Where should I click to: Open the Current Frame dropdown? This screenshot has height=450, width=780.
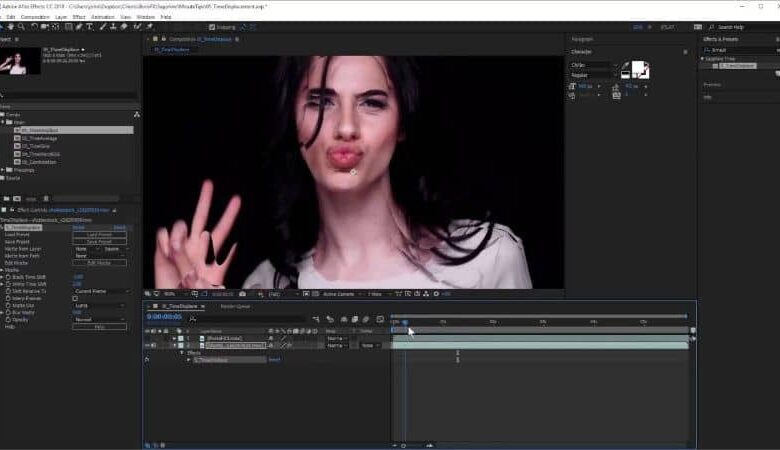pyautogui.click(x=101, y=291)
